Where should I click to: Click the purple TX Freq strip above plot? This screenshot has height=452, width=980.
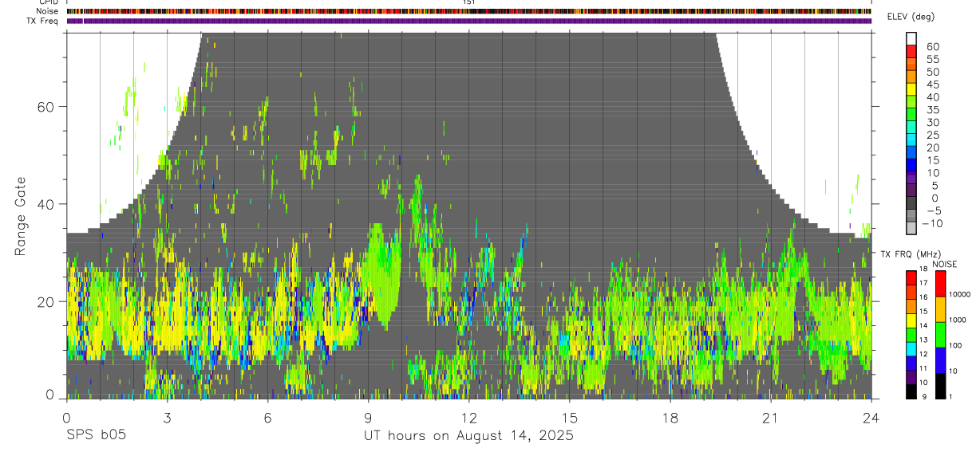tap(469, 21)
